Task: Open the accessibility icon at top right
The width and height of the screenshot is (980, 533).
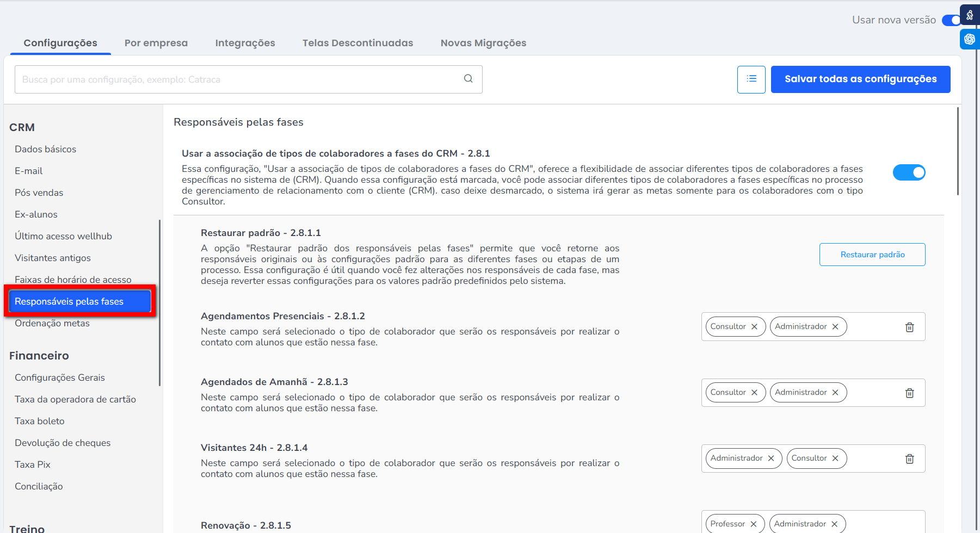Action: click(970, 15)
